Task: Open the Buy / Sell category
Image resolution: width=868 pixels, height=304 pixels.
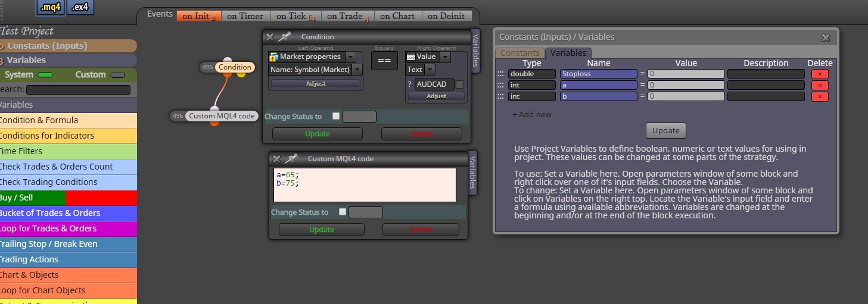Action: point(68,198)
